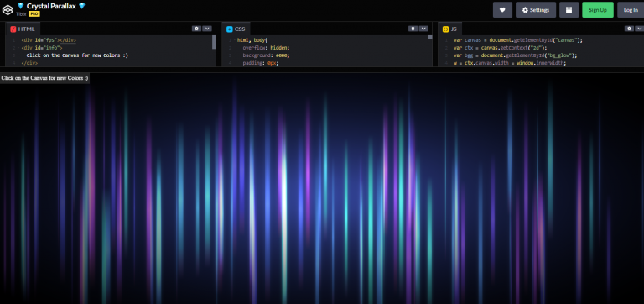Click the crystal canvas for new colors
Screen dimensions: 644x304
(322, 189)
